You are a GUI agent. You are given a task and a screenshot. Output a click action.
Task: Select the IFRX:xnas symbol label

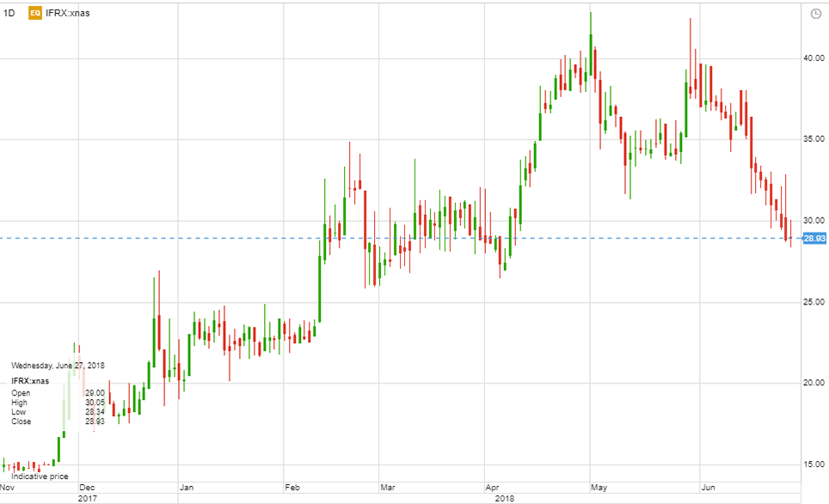pyautogui.click(x=68, y=13)
